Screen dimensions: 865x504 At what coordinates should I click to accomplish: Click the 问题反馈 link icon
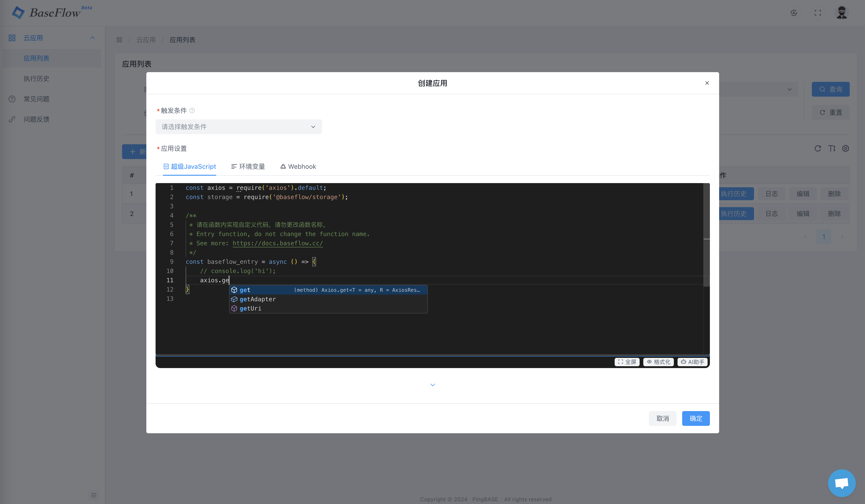[12, 119]
